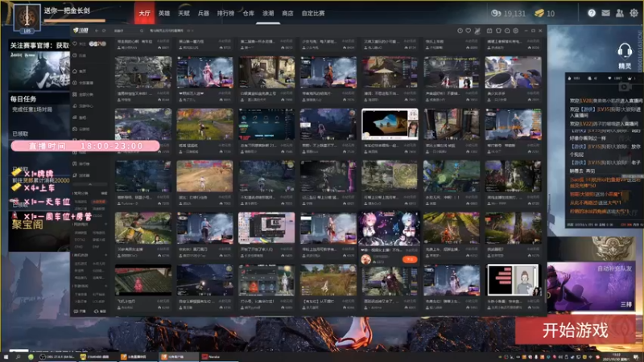This screenshot has height=362, width=644.
Task: Switch to the 英雄 tab
Action: 164,13
